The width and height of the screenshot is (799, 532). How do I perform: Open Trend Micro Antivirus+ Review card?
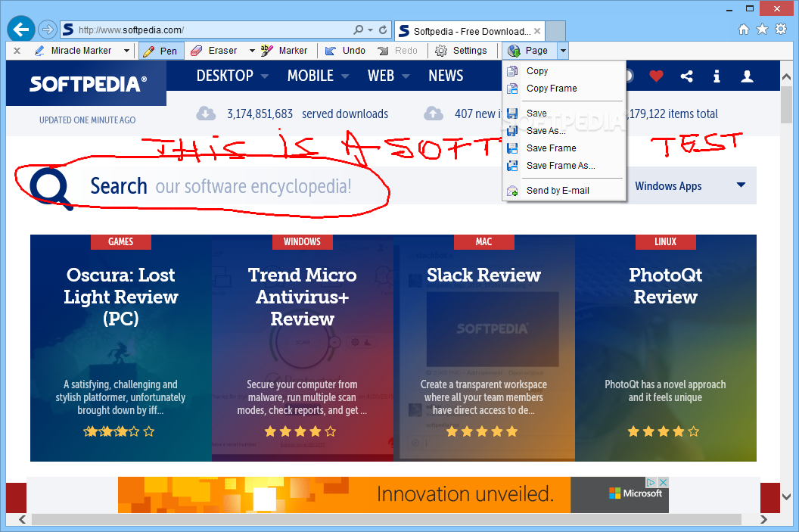click(x=302, y=348)
